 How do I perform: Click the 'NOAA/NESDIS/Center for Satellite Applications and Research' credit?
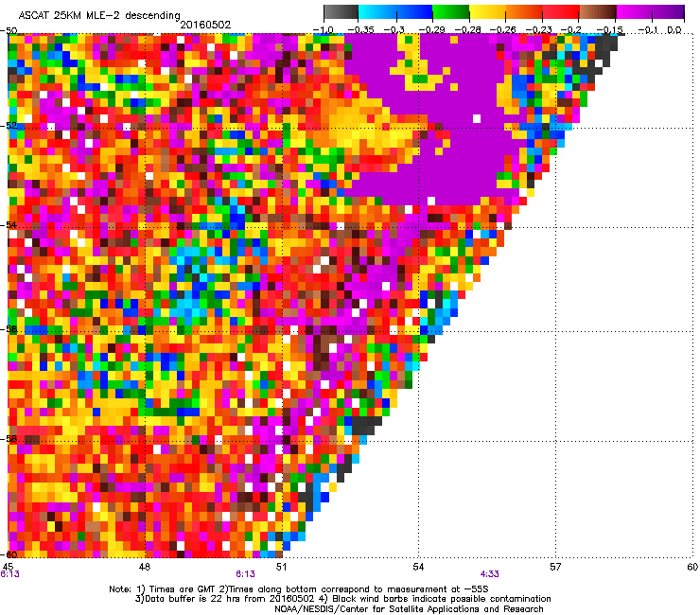click(409, 608)
